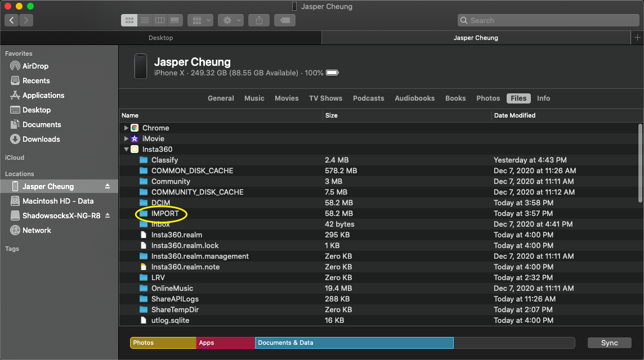Switch to column view in toolbar

[x=160, y=20]
